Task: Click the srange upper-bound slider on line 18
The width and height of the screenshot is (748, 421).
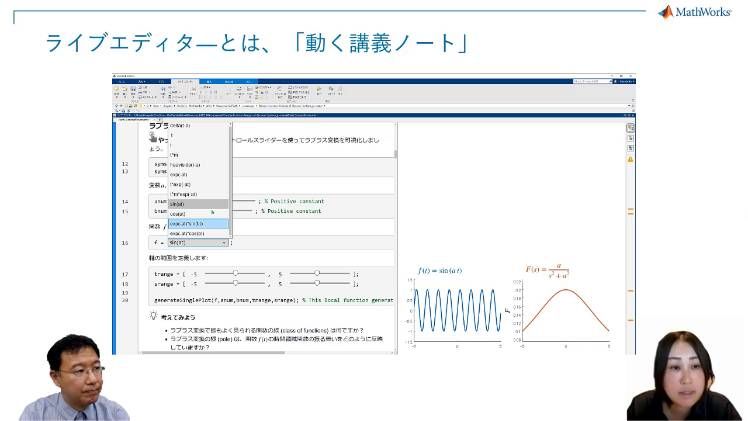Action: [317, 283]
